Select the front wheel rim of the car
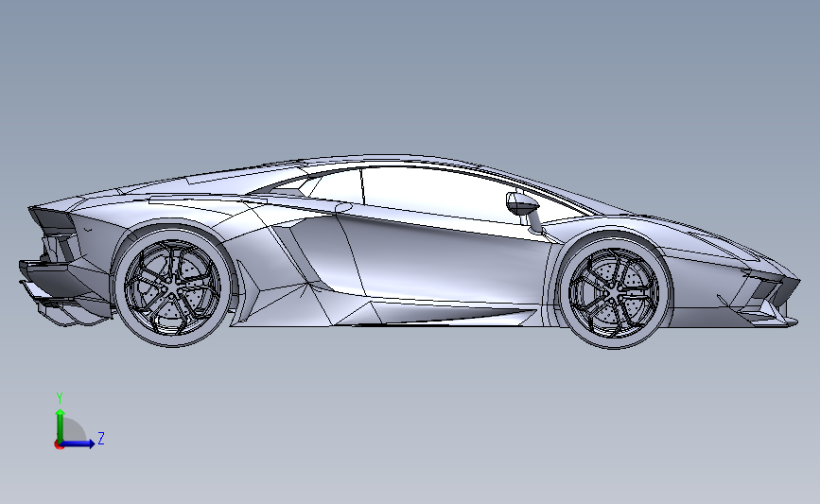 click(x=615, y=293)
